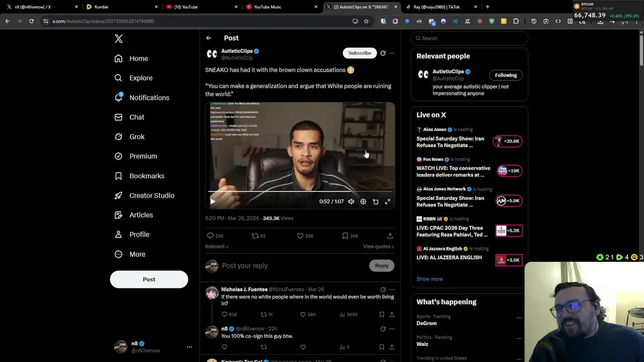
Task: Open the n8 account menu ellipsis
Action: coord(190,347)
